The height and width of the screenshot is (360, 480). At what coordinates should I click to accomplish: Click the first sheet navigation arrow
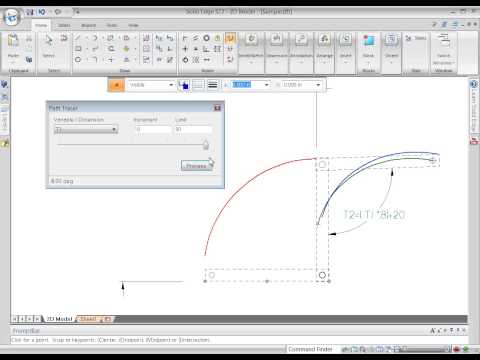coord(15,319)
